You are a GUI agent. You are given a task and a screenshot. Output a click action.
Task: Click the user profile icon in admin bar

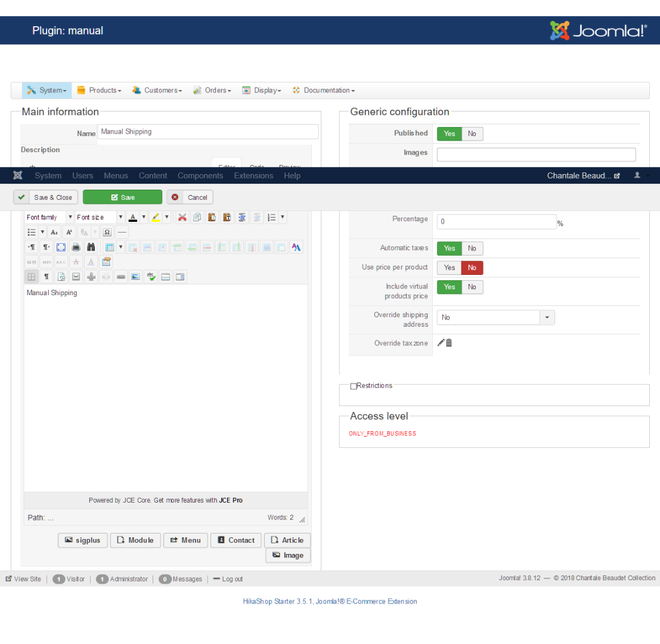[x=637, y=175]
